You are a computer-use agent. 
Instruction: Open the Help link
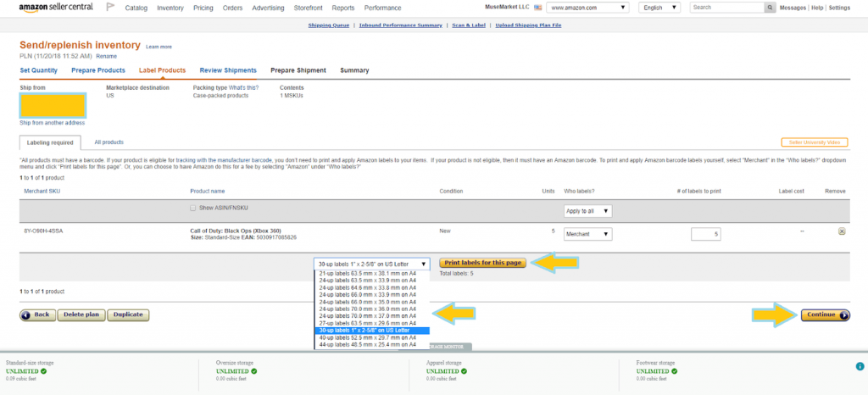[817, 8]
